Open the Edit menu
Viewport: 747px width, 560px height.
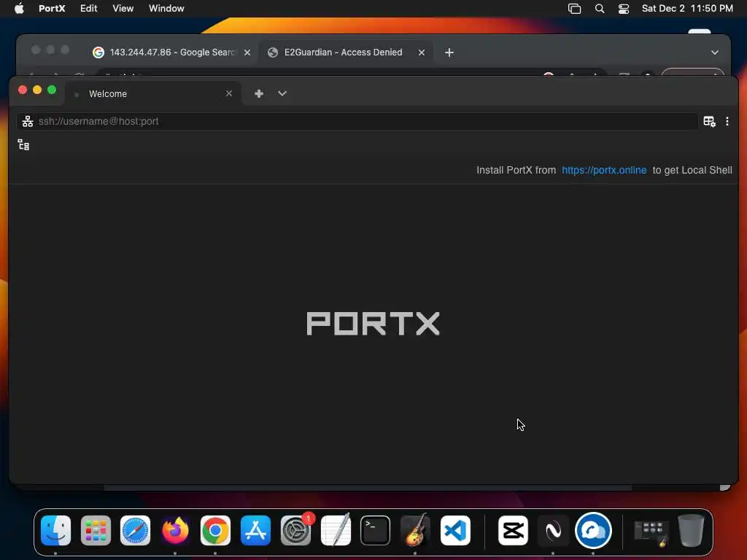[x=88, y=9]
